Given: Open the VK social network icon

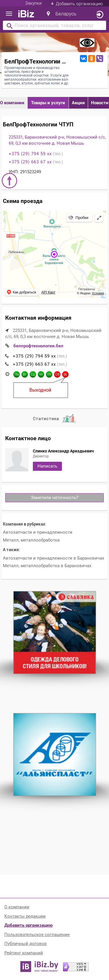Looking at the screenshot, I should (x=83, y=59).
